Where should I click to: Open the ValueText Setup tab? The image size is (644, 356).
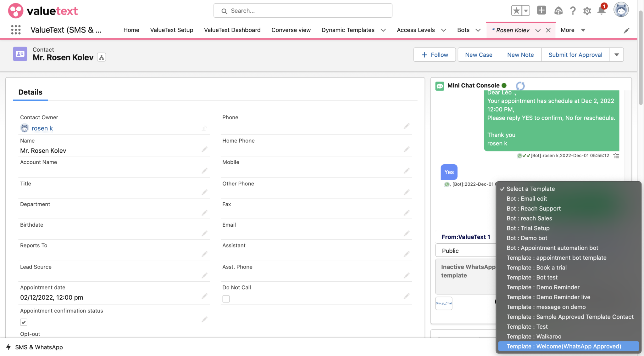(172, 30)
